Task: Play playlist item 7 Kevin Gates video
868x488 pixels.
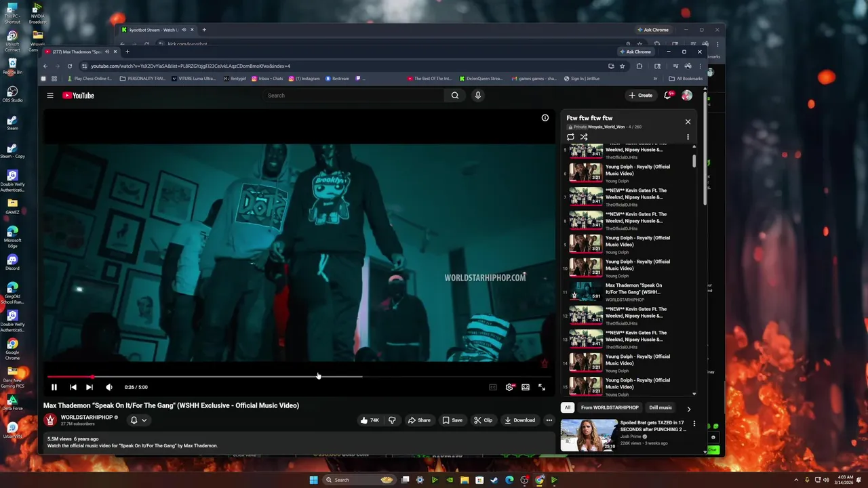Action: [x=626, y=197]
